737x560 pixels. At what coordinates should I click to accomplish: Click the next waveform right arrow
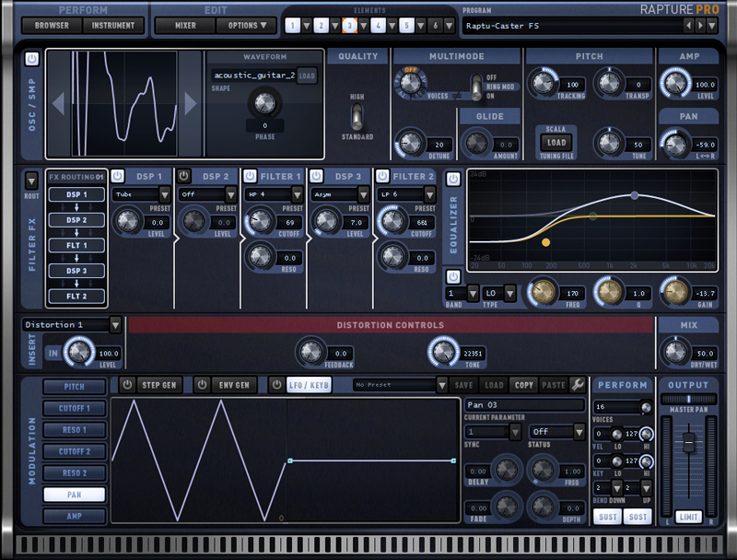(191, 104)
